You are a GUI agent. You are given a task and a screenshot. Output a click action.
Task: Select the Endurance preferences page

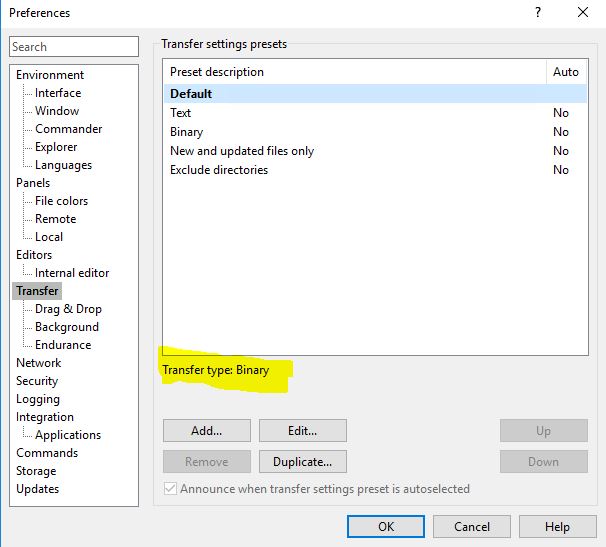point(63,345)
